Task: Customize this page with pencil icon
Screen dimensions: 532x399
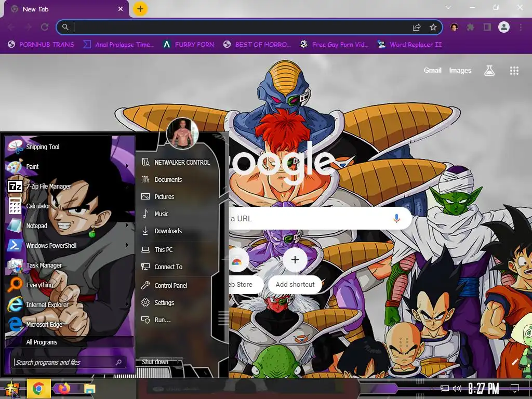Action: point(515,362)
